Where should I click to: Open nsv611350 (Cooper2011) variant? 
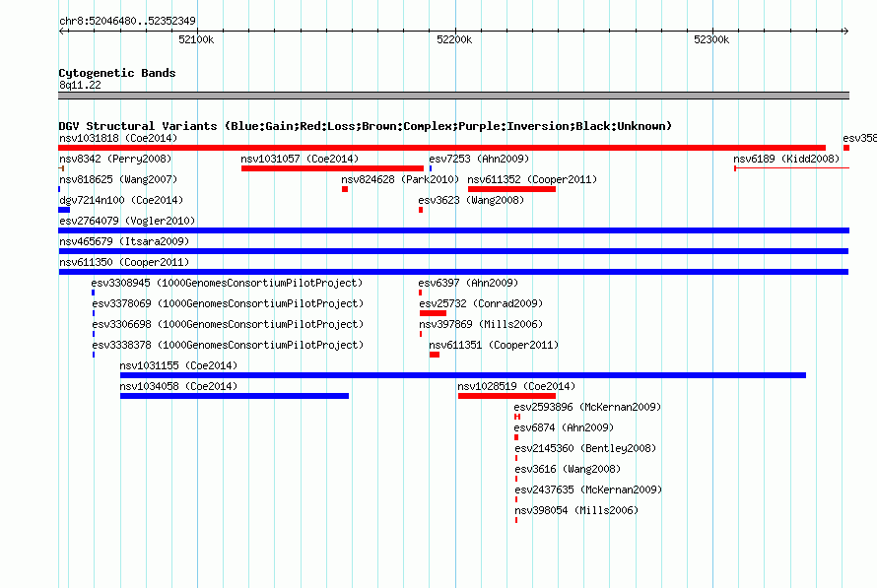(x=124, y=262)
